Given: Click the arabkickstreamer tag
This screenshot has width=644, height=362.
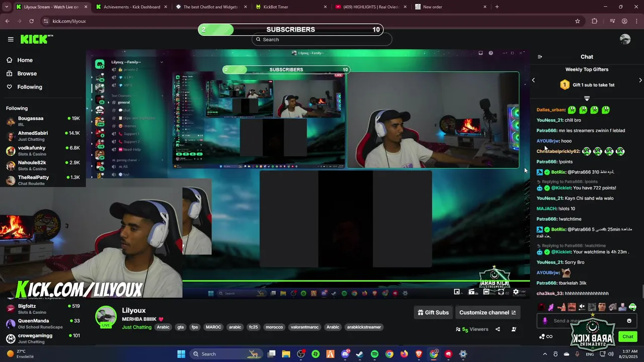Looking at the screenshot, I should 364,327.
